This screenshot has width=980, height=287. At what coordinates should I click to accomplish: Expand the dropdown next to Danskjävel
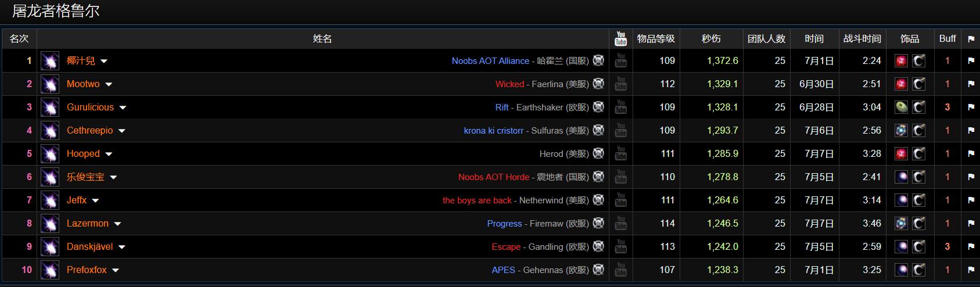122,247
